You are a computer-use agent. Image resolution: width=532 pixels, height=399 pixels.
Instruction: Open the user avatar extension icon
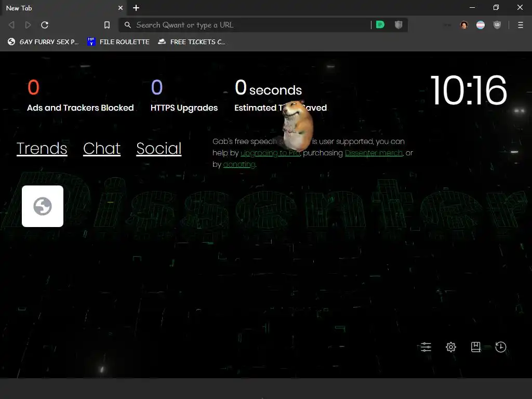tap(464, 25)
